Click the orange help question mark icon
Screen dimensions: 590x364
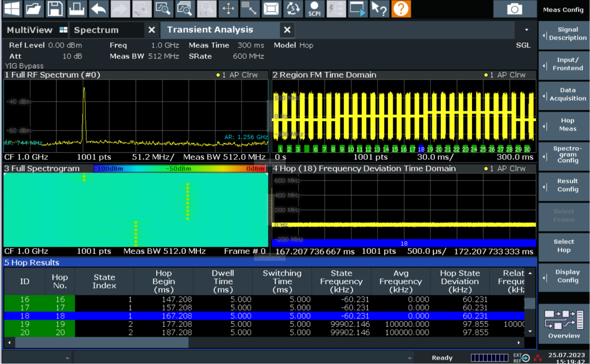click(x=401, y=9)
